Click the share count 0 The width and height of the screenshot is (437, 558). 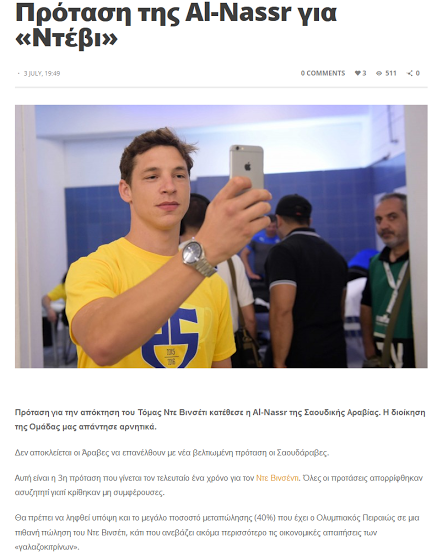pos(418,73)
